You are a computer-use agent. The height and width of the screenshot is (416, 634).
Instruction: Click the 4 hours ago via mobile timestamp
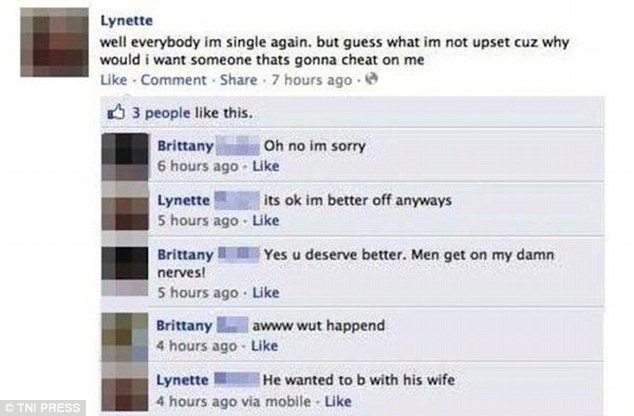pos(234,401)
